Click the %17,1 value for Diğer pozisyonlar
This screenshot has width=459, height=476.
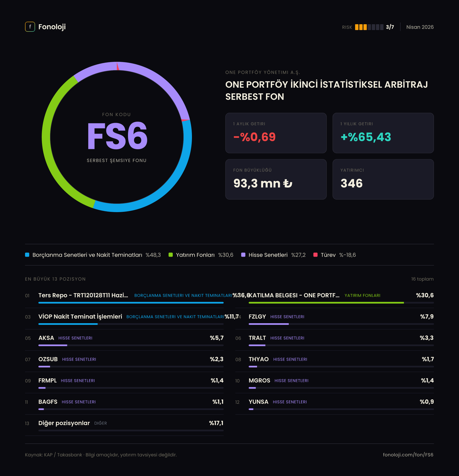tap(216, 423)
